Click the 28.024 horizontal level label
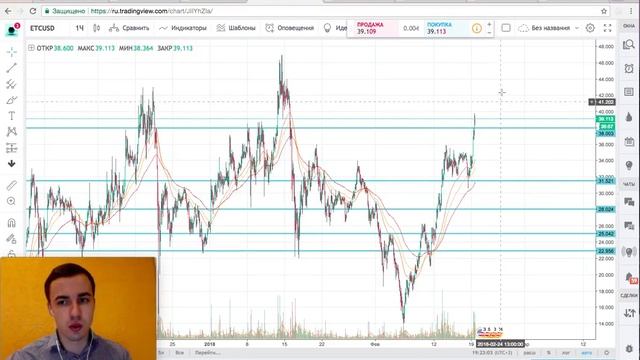This screenshot has width=640, height=360. point(606,209)
